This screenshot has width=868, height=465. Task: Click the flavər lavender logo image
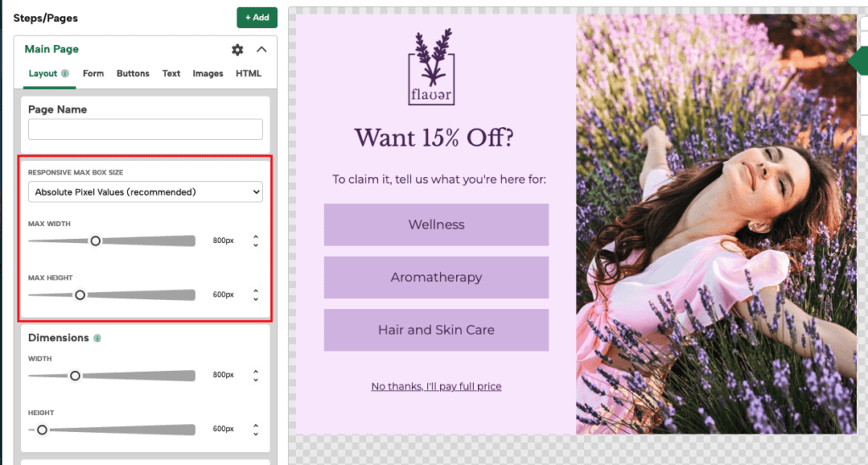click(431, 67)
